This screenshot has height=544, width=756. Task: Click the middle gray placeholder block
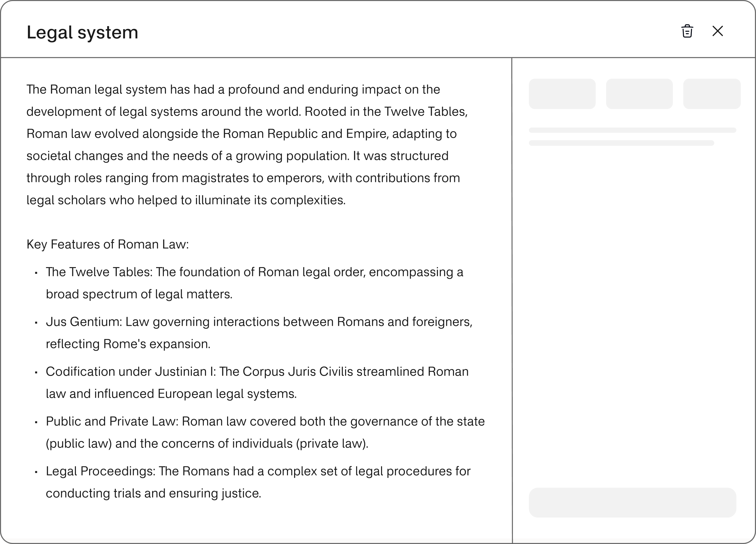point(639,94)
